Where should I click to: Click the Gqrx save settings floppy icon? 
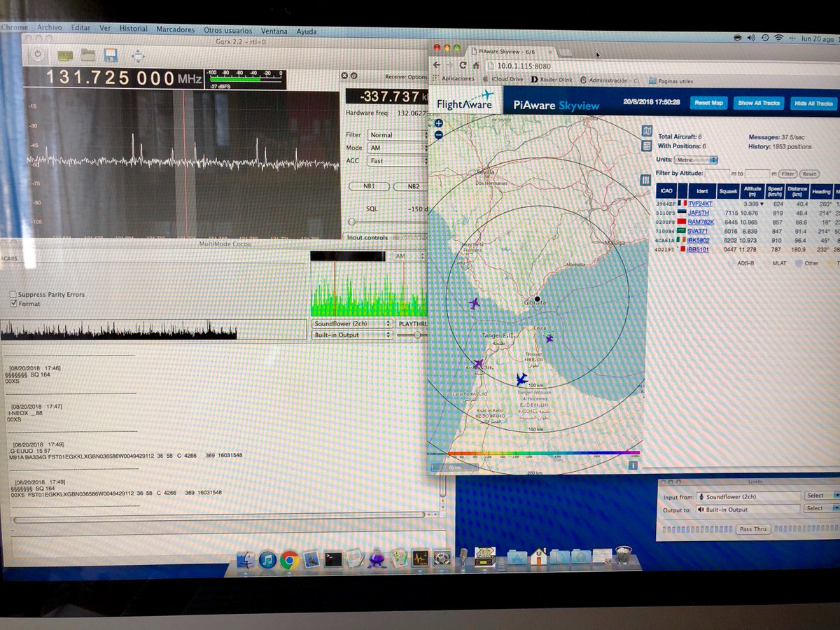coord(111,55)
